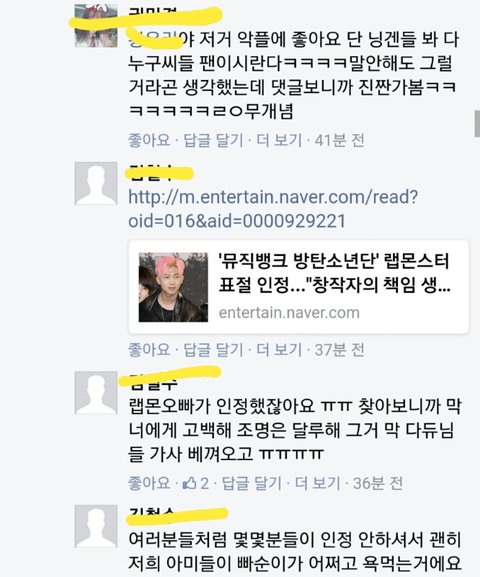This screenshot has width=480, height=577.
Task: Expand 더 보기 on the 37분 전 comment
Action: click(279, 350)
